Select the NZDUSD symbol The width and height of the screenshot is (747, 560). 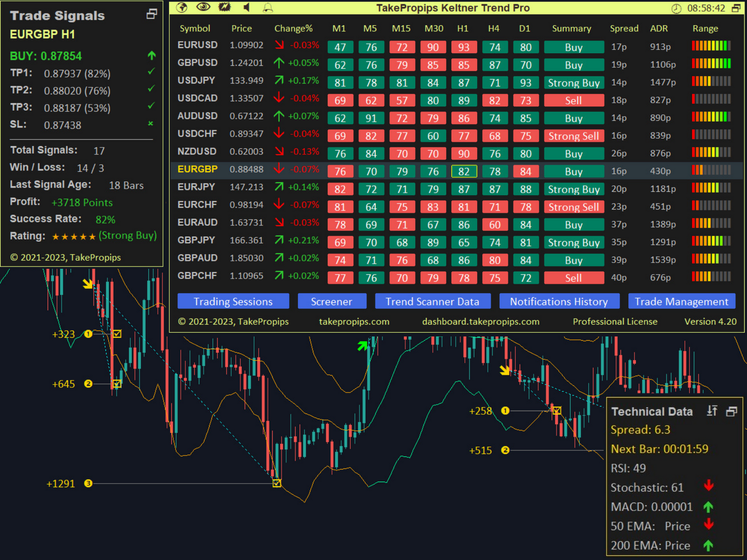197,151
